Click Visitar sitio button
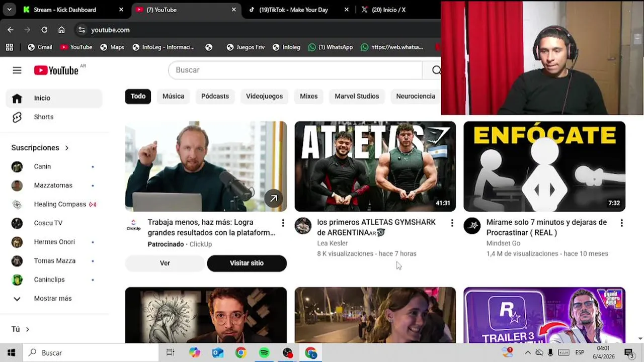 click(247, 263)
